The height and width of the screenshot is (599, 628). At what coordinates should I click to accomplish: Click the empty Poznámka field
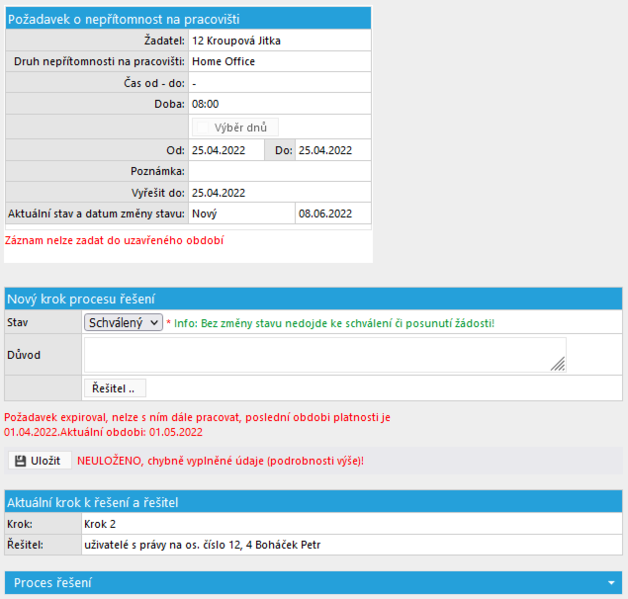point(280,171)
